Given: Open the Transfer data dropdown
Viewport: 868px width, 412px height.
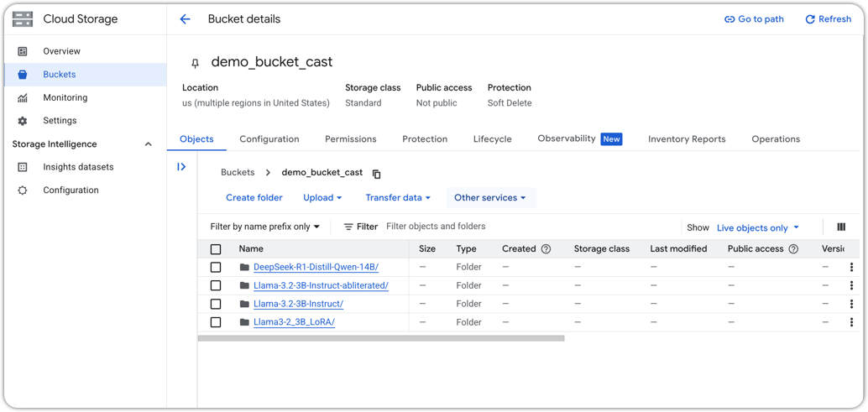Looking at the screenshot, I should click(x=398, y=197).
